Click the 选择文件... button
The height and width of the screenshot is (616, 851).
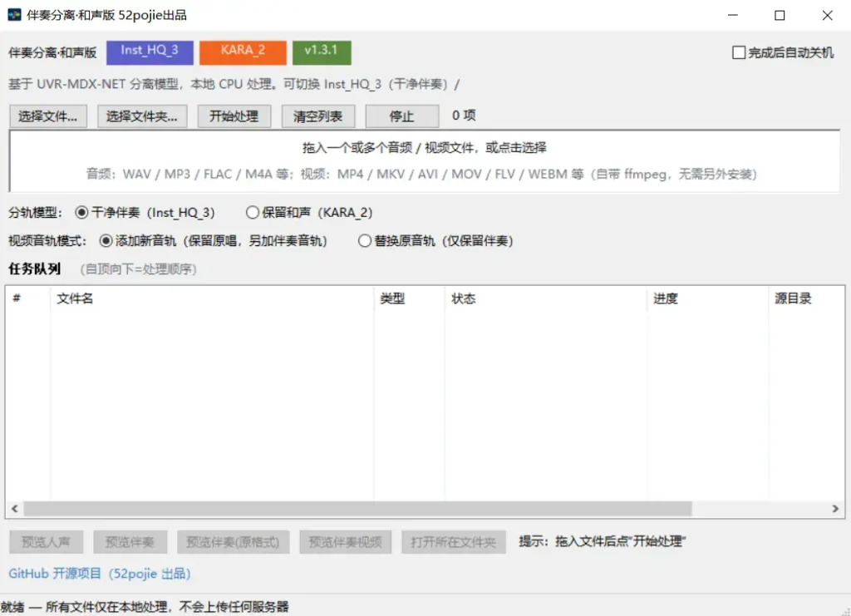pyautogui.click(x=48, y=116)
